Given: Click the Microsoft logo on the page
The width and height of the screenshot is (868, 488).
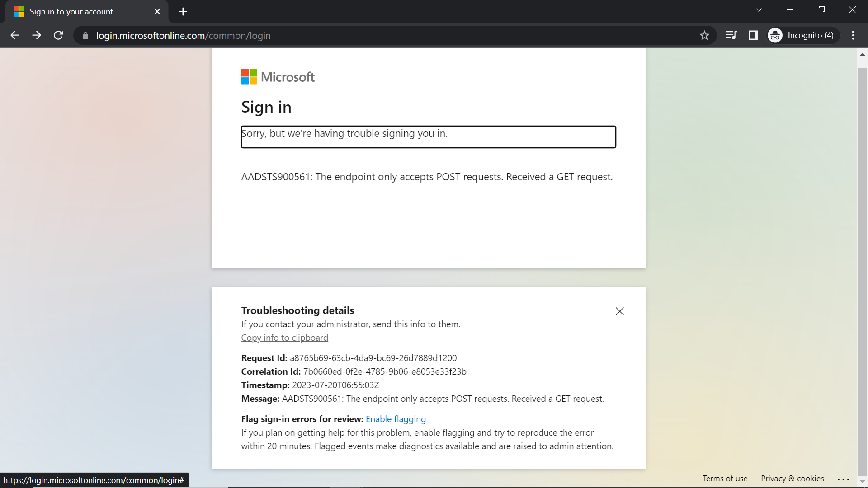Looking at the screenshot, I should (x=278, y=77).
